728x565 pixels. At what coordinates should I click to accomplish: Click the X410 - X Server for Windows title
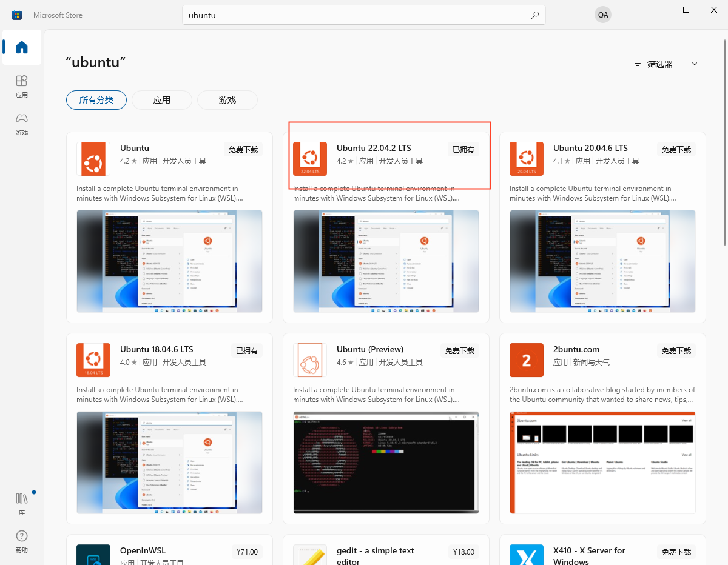pos(589,556)
